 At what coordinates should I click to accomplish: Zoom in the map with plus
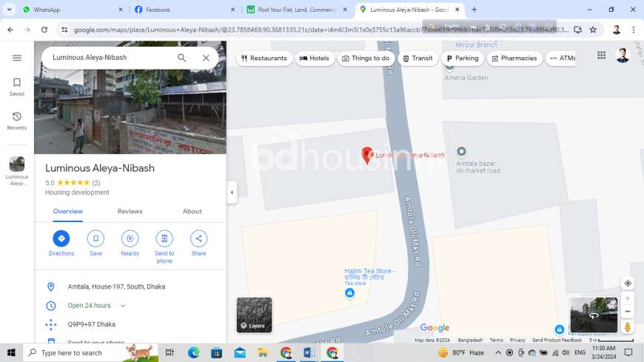(x=628, y=298)
